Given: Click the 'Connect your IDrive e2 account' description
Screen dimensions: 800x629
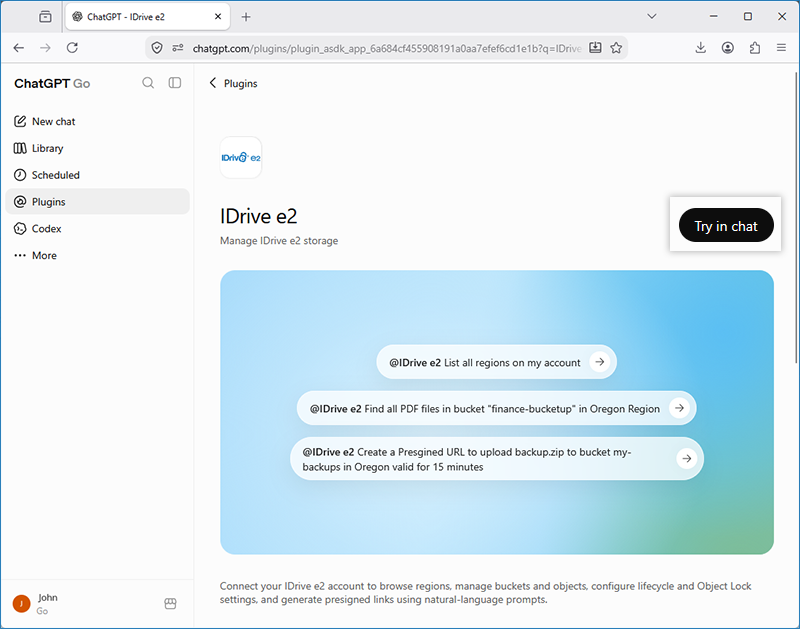Looking at the screenshot, I should click(x=485, y=593).
